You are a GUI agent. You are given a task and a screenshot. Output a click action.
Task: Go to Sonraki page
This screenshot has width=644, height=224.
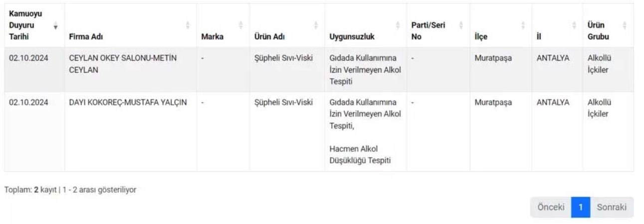click(x=612, y=207)
